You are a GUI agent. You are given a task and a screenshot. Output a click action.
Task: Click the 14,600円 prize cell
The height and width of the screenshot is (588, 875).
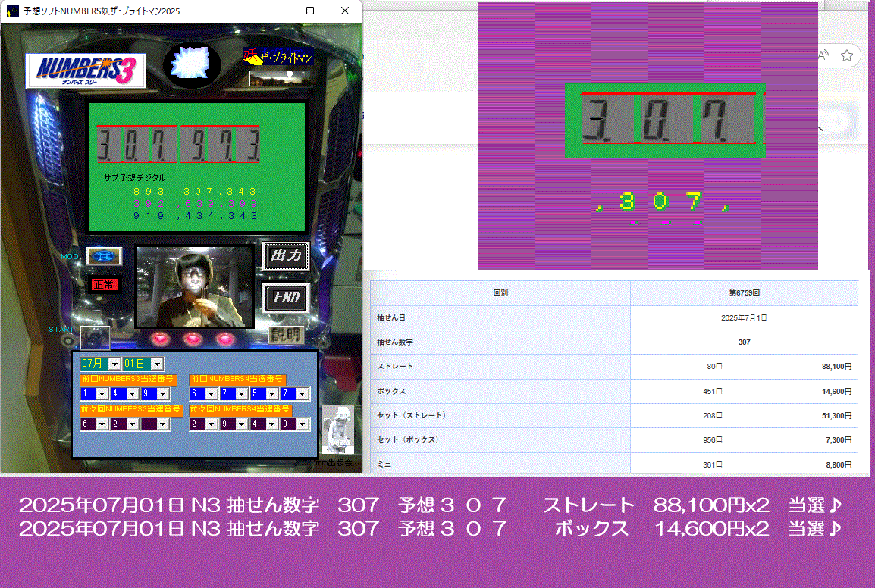794,391
